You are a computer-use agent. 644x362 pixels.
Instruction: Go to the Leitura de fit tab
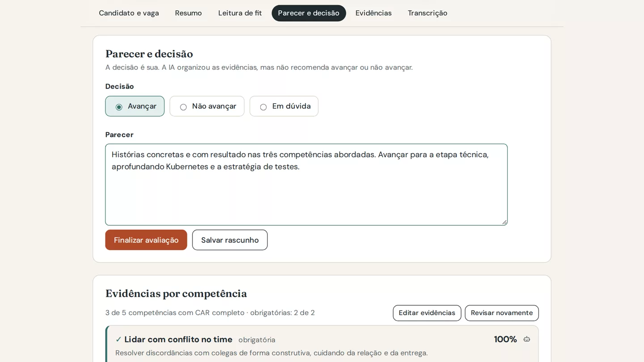coord(240,13)
